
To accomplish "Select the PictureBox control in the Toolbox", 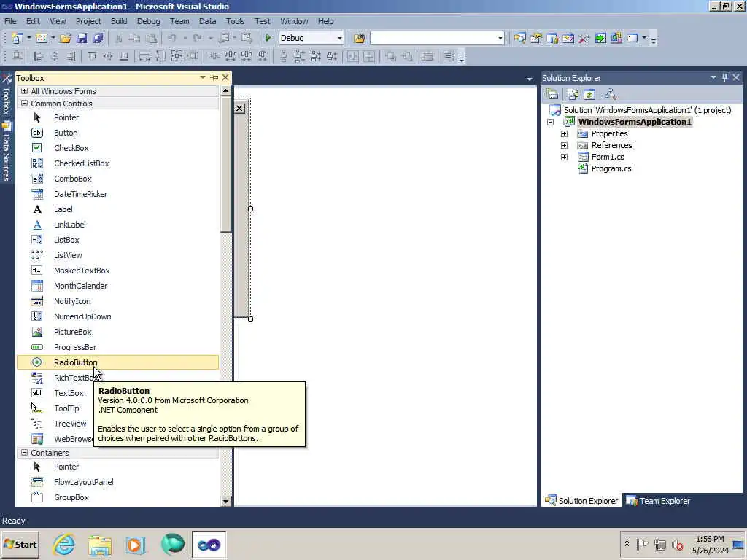I will point(117,332).
